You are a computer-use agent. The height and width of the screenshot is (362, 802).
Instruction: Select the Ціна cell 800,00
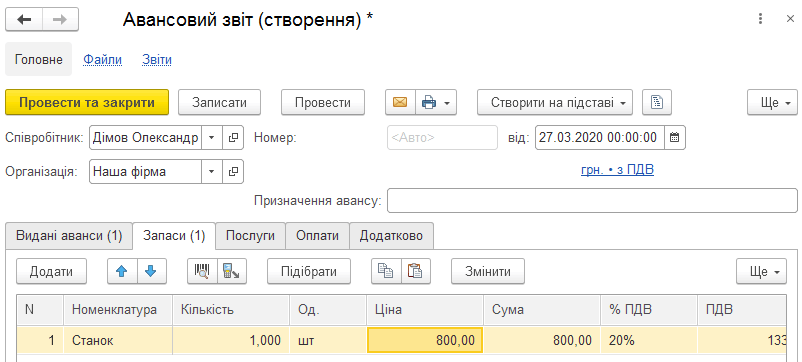(425, 340)
